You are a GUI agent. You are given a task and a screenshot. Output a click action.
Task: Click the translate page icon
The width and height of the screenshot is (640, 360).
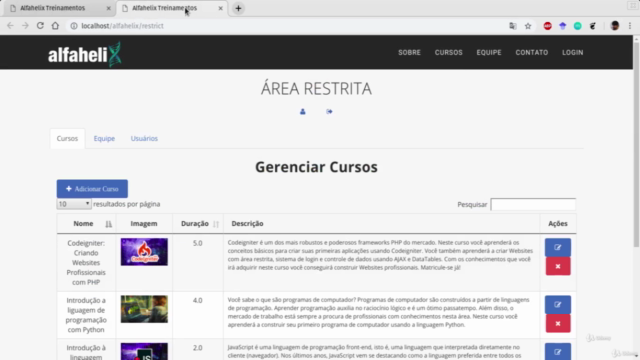(x=513, y=26)
